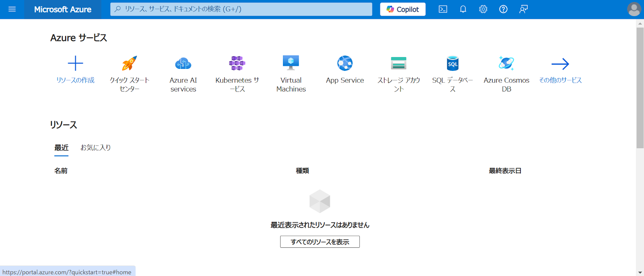Viewport: 644px width, 276px height.
Task: Click the scrollbar up arrow
Action: click(x=640, y=23)
